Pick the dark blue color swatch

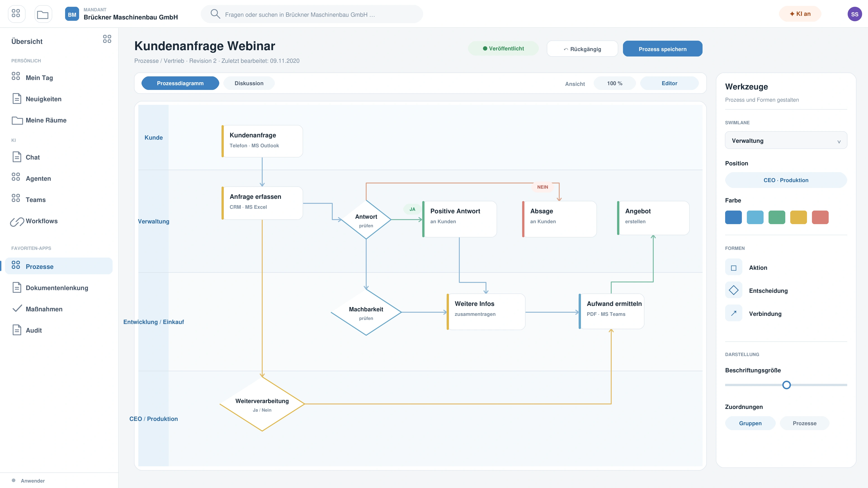pyautogui.click(x=733, y=217)
